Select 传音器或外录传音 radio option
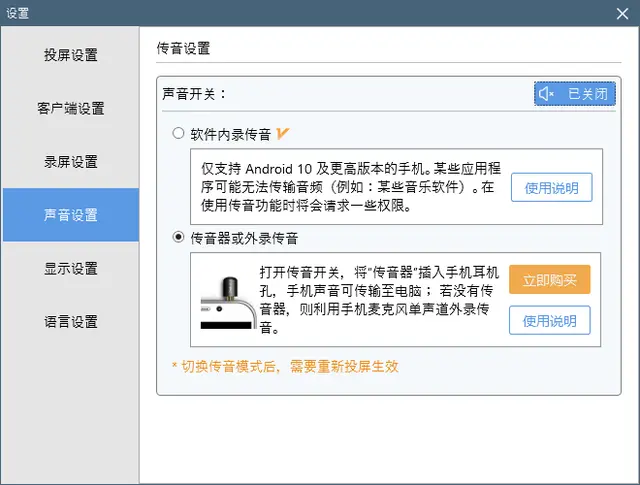The image size is (640, 485). (178, 237)
